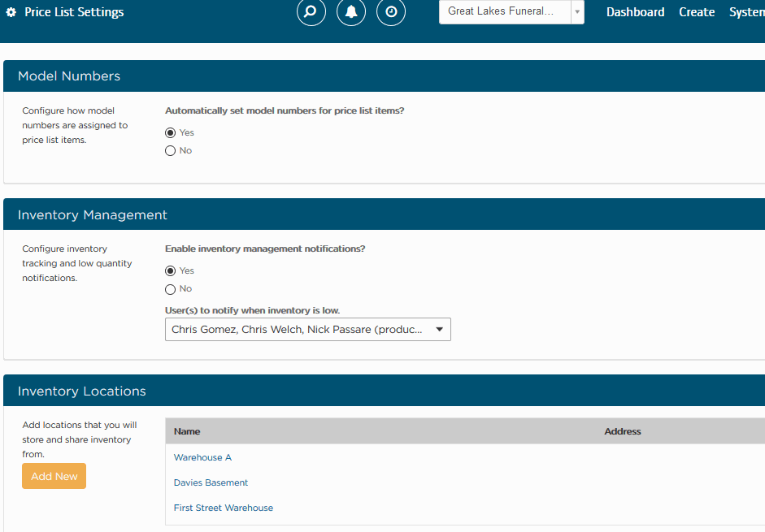Go to the Dashboard menu
Image resolution: width=765 pixels, height=532 pixels.
635,12
